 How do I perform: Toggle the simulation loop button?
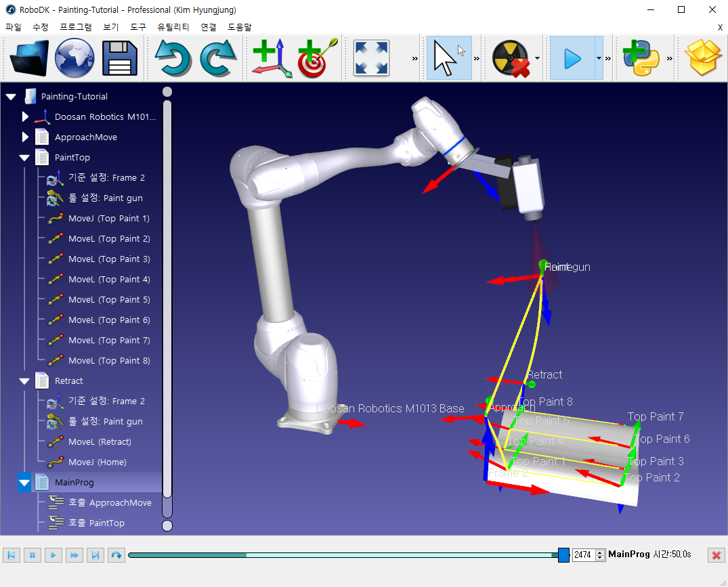(116, 555)
